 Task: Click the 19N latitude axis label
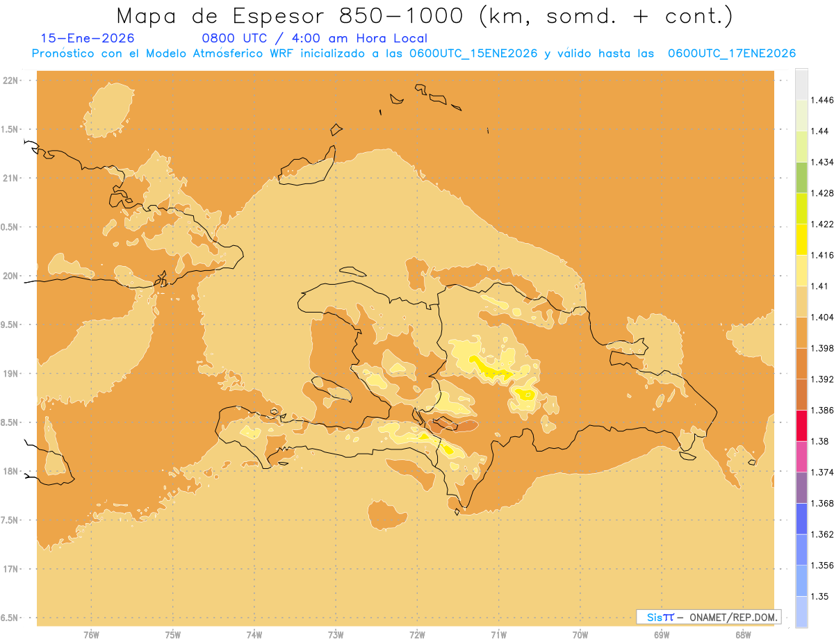[x=10, y=374]
